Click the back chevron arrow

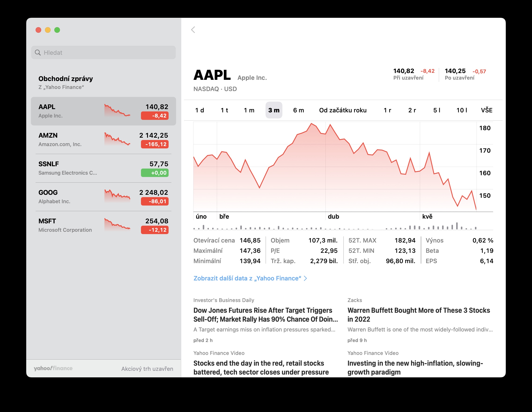pyautogui.click(x=193, y=30)
